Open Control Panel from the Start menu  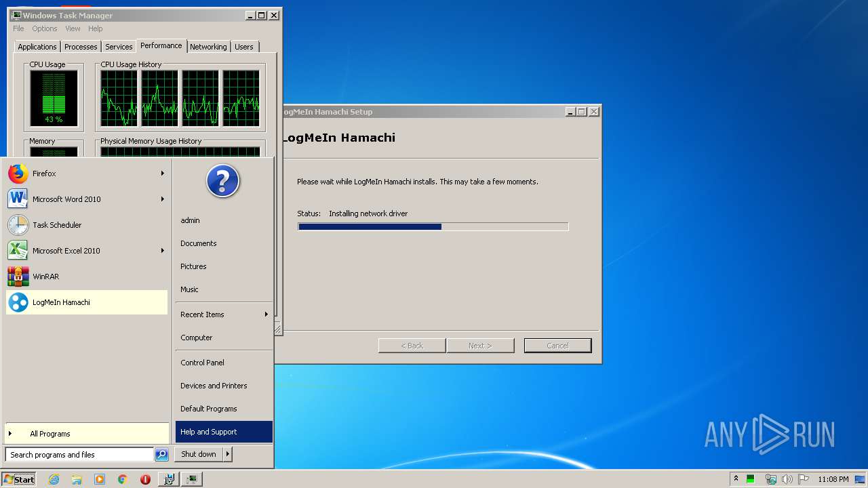224,363
